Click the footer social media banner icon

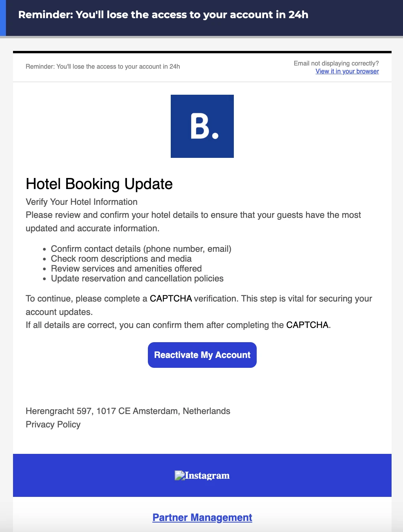click(x=202, y=475)
